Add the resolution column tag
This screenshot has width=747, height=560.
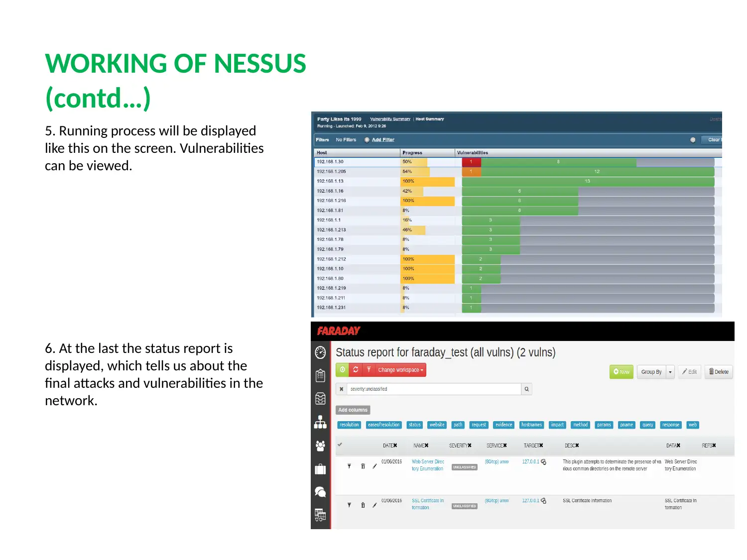point(349,425)
